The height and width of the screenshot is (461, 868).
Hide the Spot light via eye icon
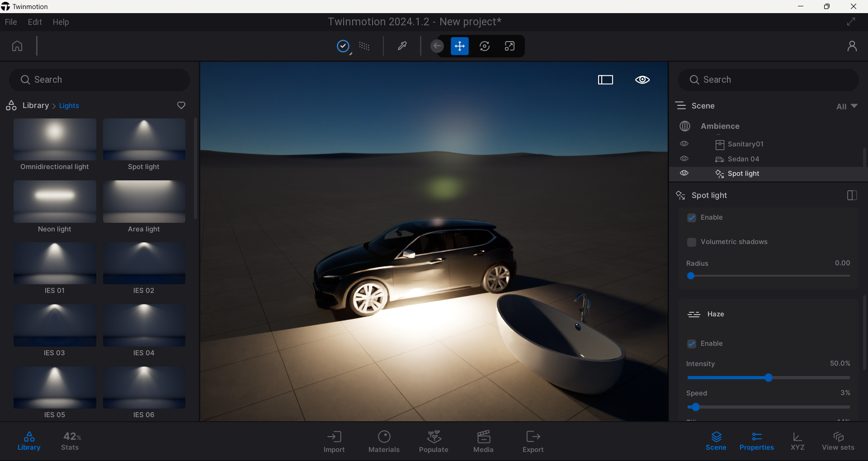684,173
